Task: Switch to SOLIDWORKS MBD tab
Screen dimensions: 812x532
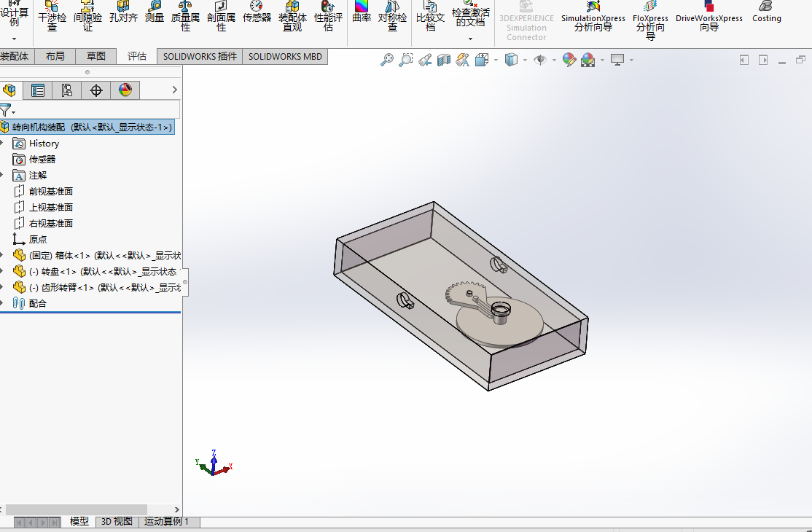Action: [x=285, y=56]
